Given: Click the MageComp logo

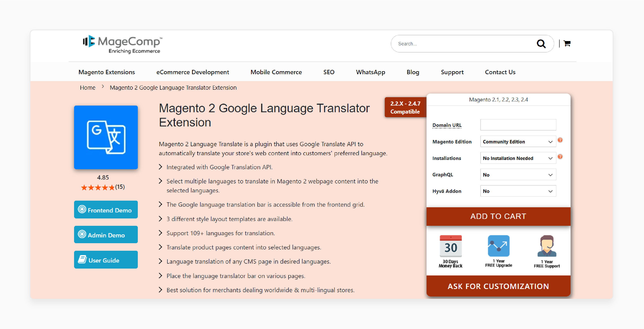Looking at the screenshot, I should coord(123,45).
